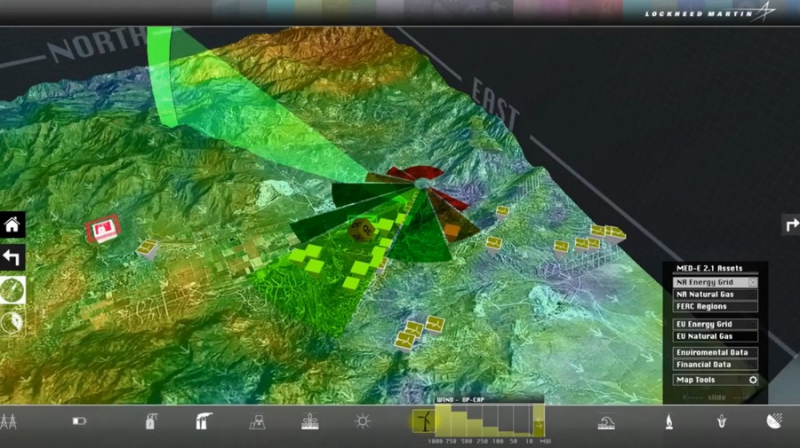Click the EU Energy Grid entry
Viewport: 800px width, 448px height.
(715, 325)
